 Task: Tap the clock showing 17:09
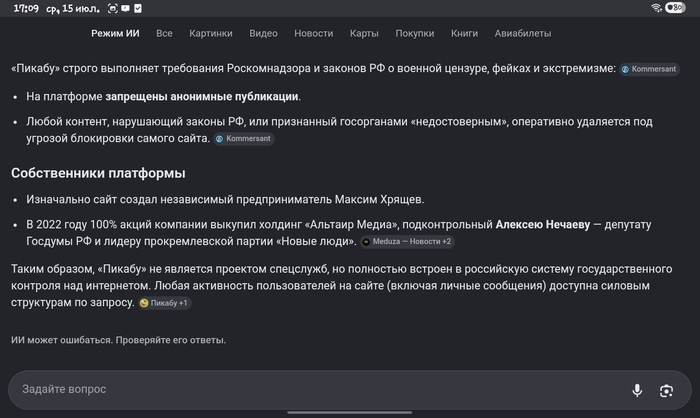(x=26, y=8)
